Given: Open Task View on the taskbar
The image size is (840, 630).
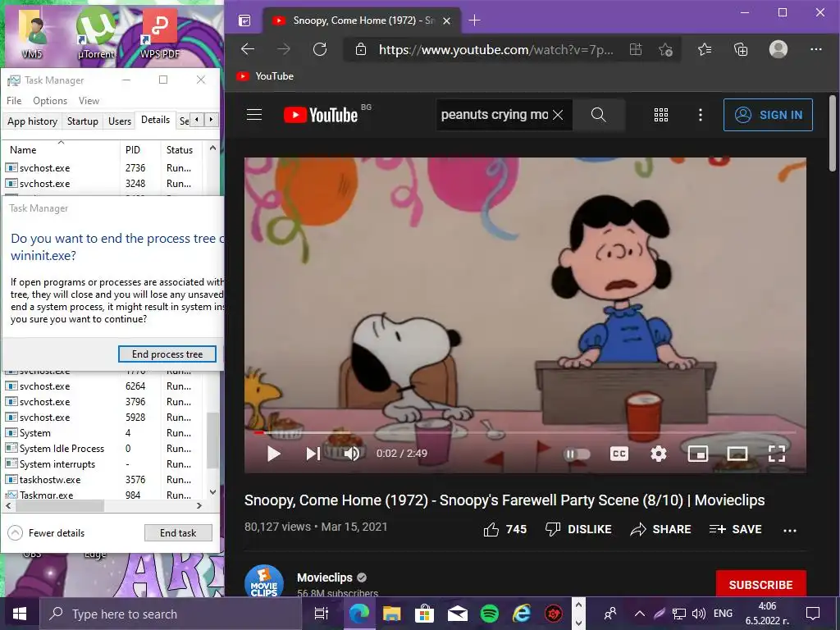Looking at the screenshot, I should tap(322, 614).
